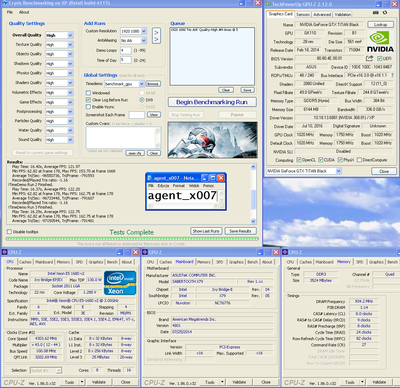Click the NVIDIA logo in GPU-Z
400x388 pixels.
[380, 42]
